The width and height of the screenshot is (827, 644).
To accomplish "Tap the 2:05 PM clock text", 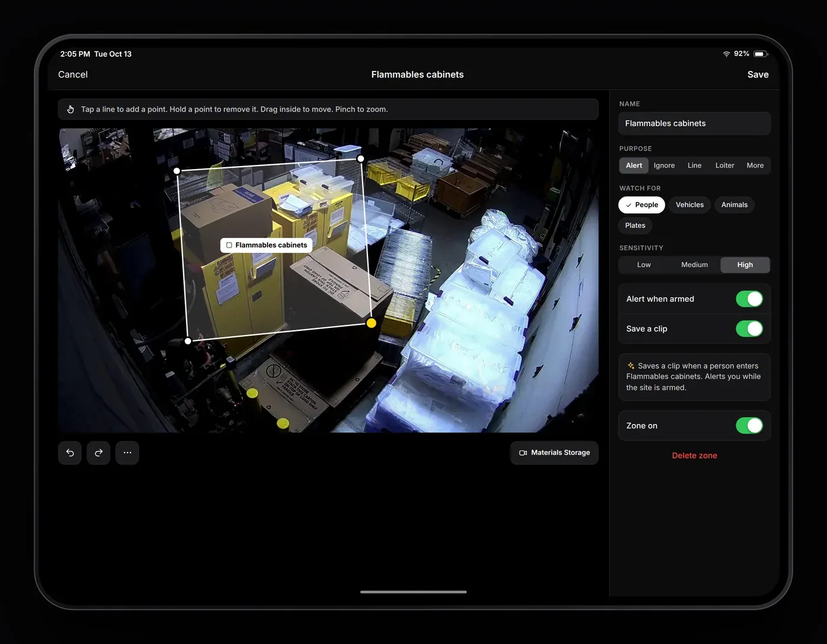I will (x=75, y=54).
